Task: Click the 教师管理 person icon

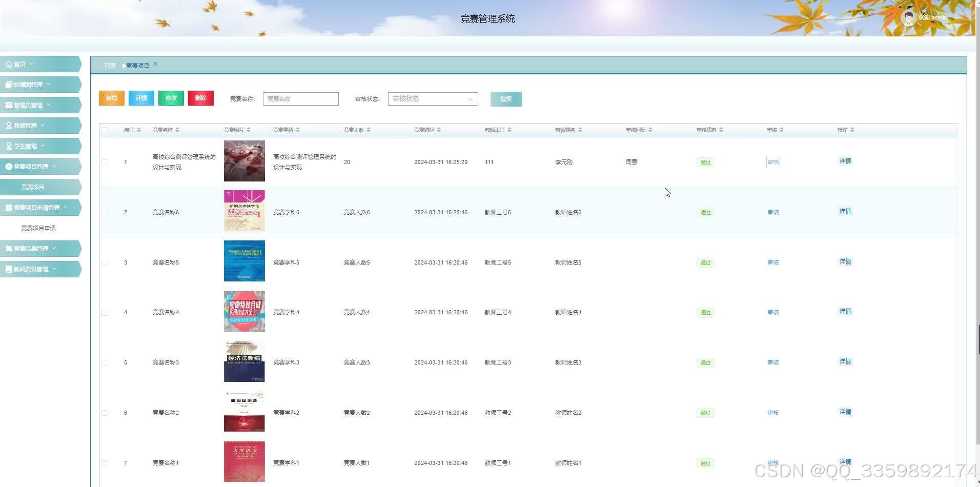Action: tap(9, 126)
